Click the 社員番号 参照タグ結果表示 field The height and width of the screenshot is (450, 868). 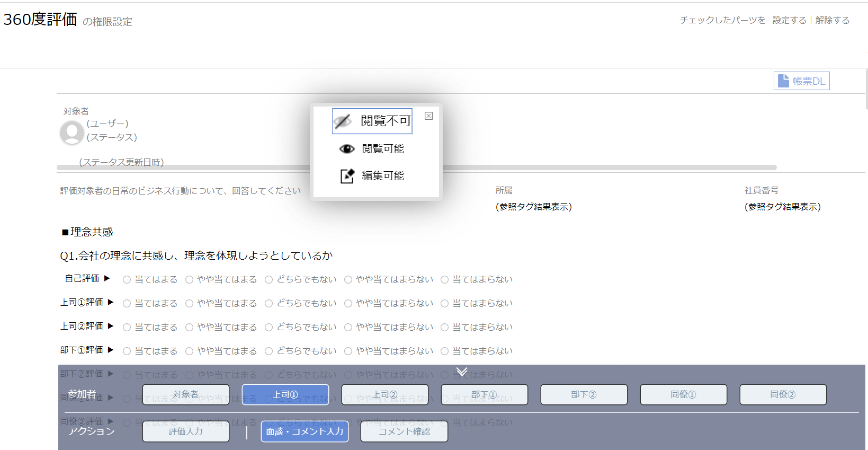tap(783, 207)
